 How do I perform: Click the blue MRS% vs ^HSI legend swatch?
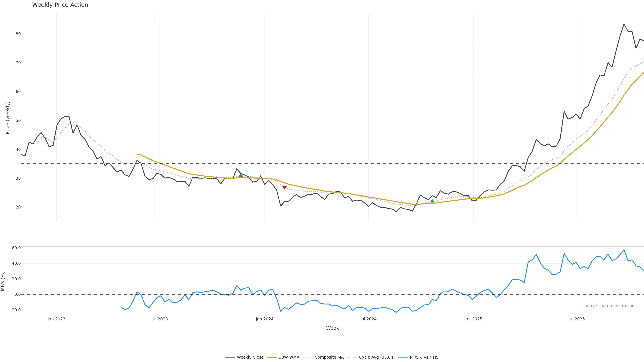pyautogui.click(x=403, y=357)
